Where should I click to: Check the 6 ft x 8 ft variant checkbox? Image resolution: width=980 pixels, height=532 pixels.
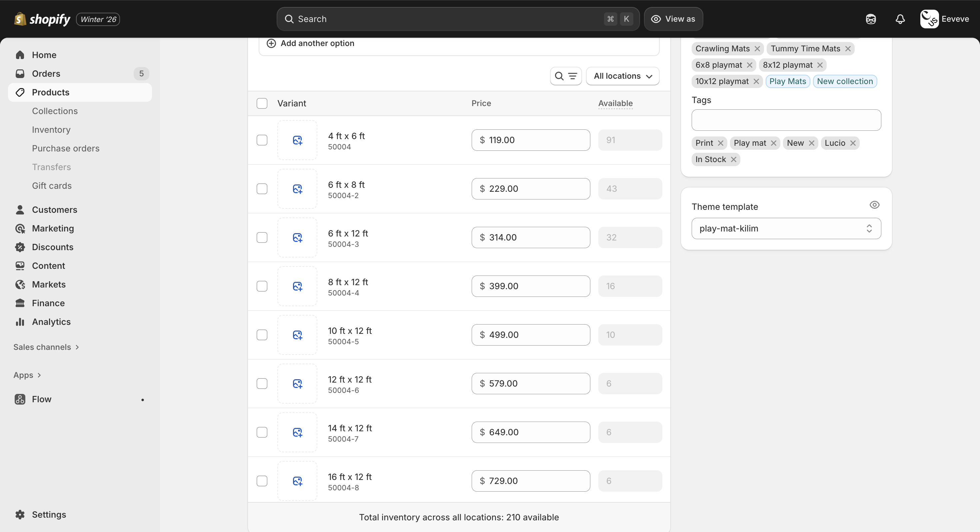(x=262, y=188)
